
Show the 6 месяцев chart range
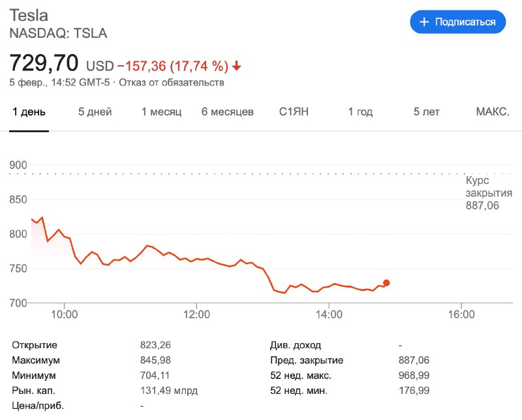(x=227, y=112)
